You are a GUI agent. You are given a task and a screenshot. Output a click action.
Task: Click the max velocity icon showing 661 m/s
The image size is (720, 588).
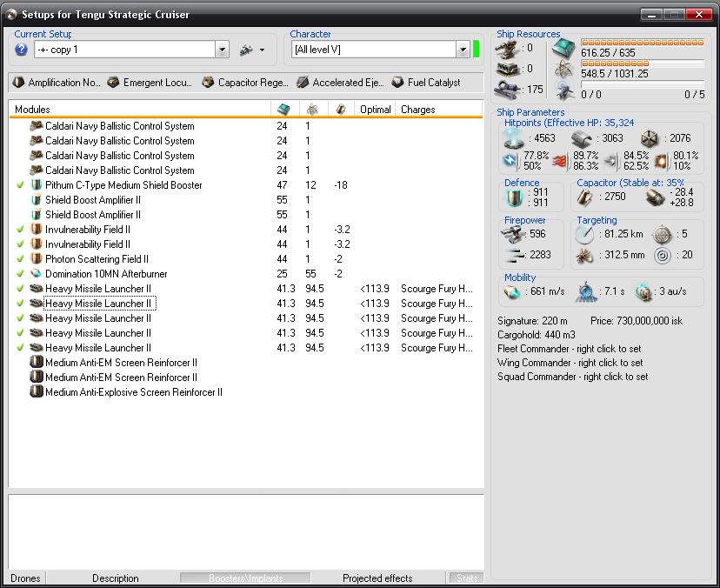pyautogui.click(x=512, y=291)
